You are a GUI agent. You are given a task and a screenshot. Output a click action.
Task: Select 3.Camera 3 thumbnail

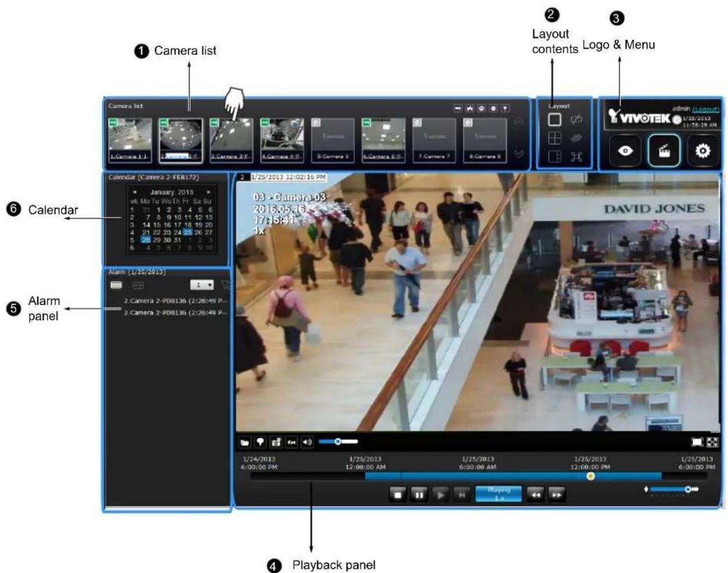click(x=231, y=141)
